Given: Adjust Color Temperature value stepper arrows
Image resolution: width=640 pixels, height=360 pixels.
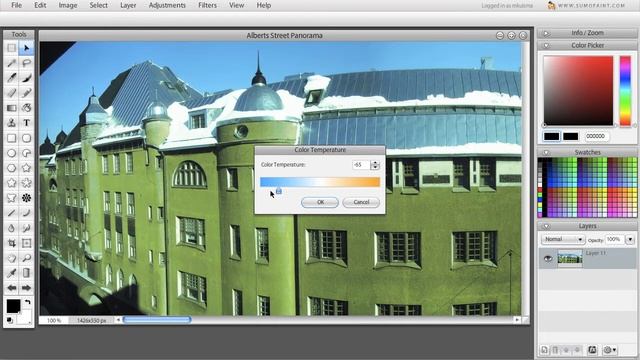Looking at the screenshot, I should click(375, 165).
